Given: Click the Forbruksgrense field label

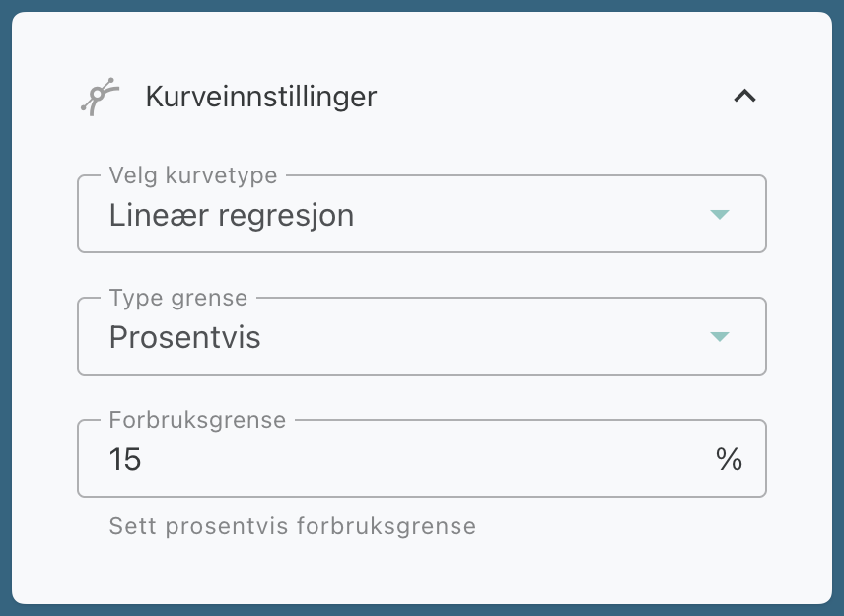Looking at the screenshot, I should (197, 420).
